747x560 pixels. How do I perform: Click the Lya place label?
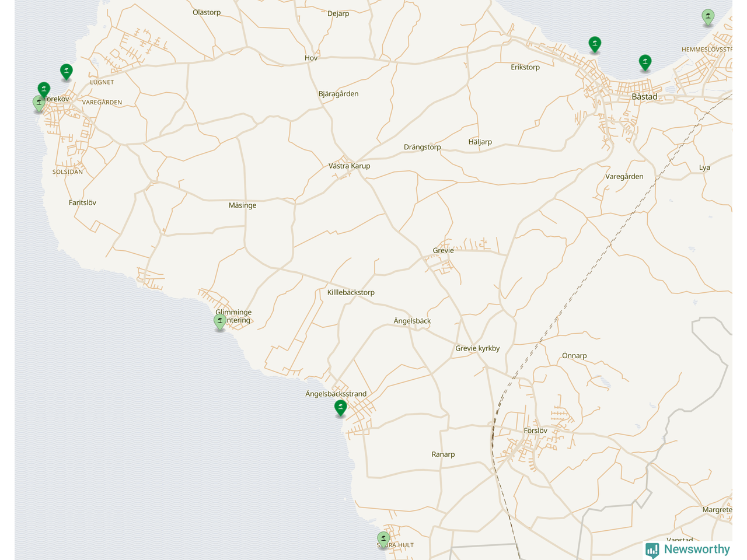click(704, 167)
